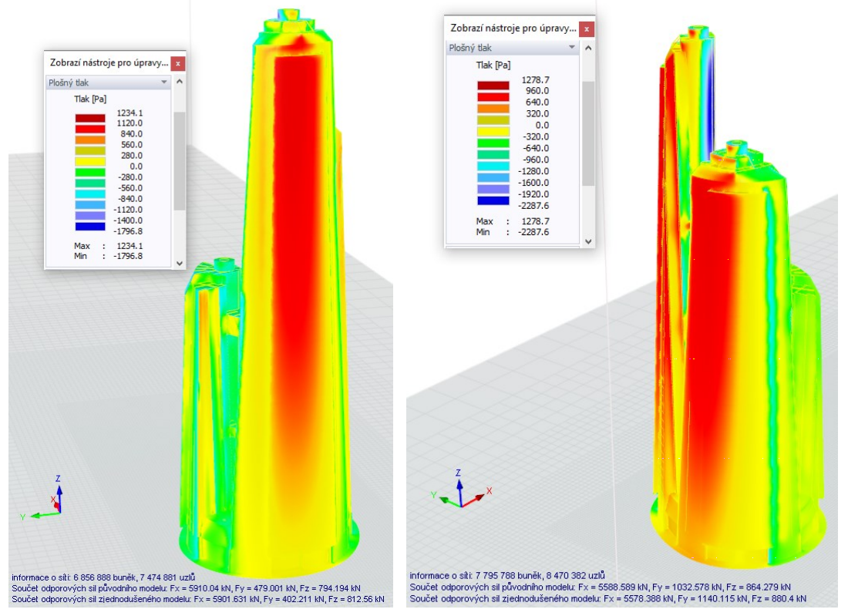Select the red X axis arrow in right triad
Screen dimensions: 848x616
pos(478,497)
